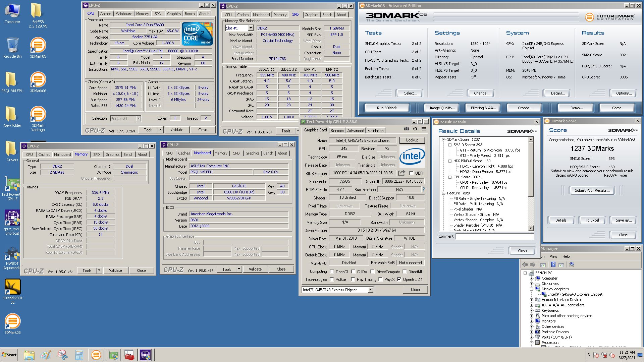Click the GPU-Z refresh icon
Image resolution: width=644 pixels, height=362 pixels.
point(415,129)
